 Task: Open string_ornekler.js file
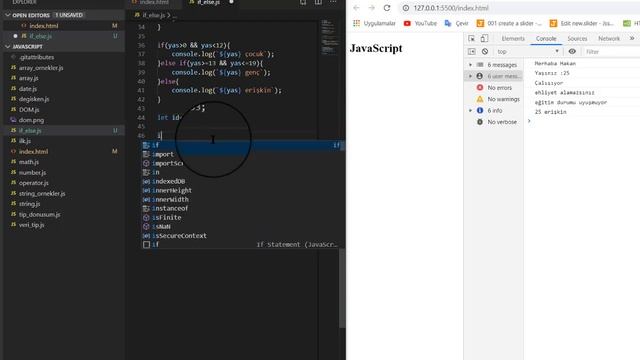point(42,193)
